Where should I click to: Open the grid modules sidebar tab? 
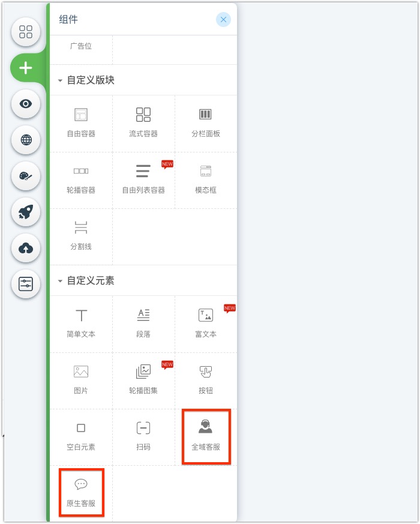coord(26,32)
